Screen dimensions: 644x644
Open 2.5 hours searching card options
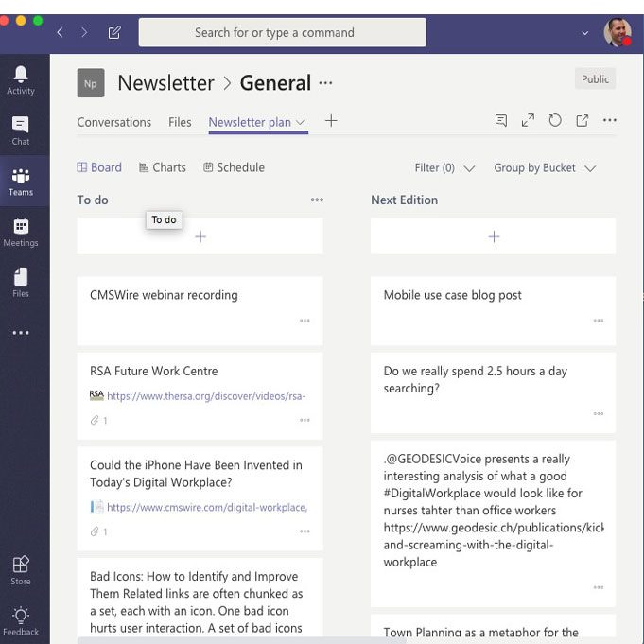click(x=599, y=413)
